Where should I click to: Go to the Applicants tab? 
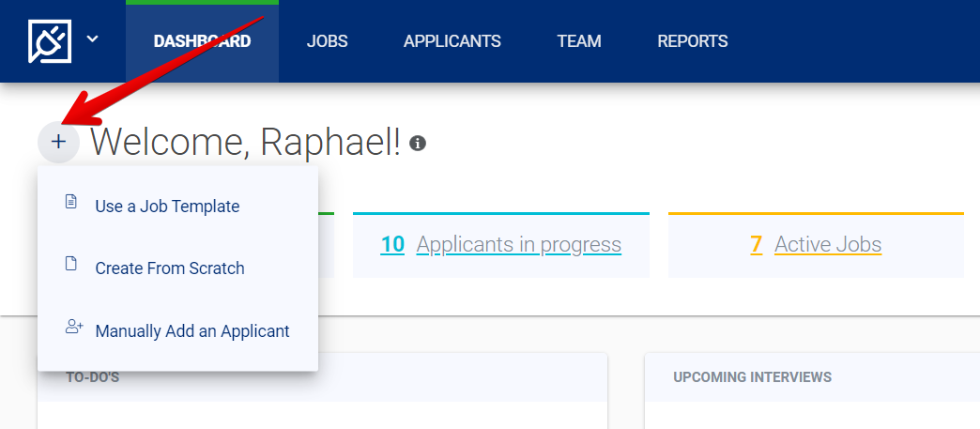click(452, 41)
